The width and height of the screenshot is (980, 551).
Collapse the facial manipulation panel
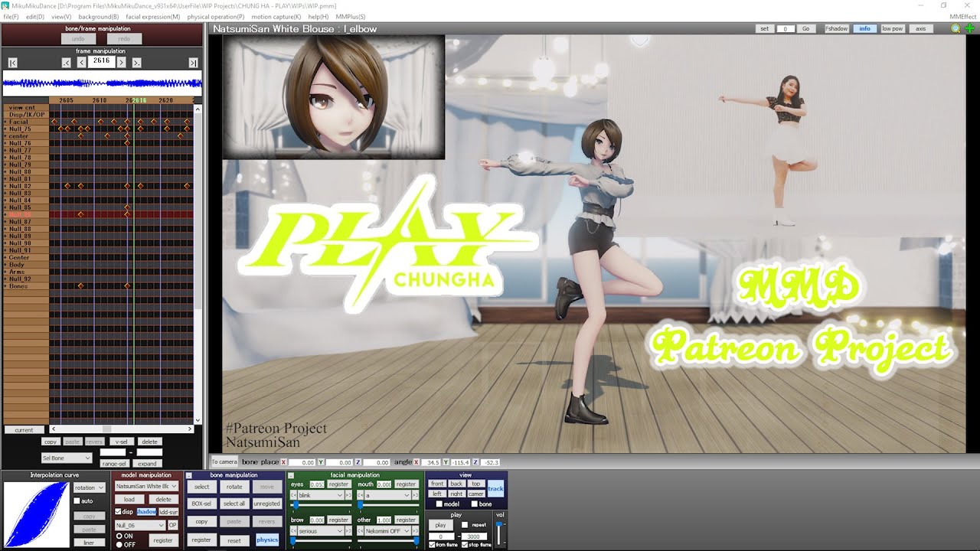point(291,475)
